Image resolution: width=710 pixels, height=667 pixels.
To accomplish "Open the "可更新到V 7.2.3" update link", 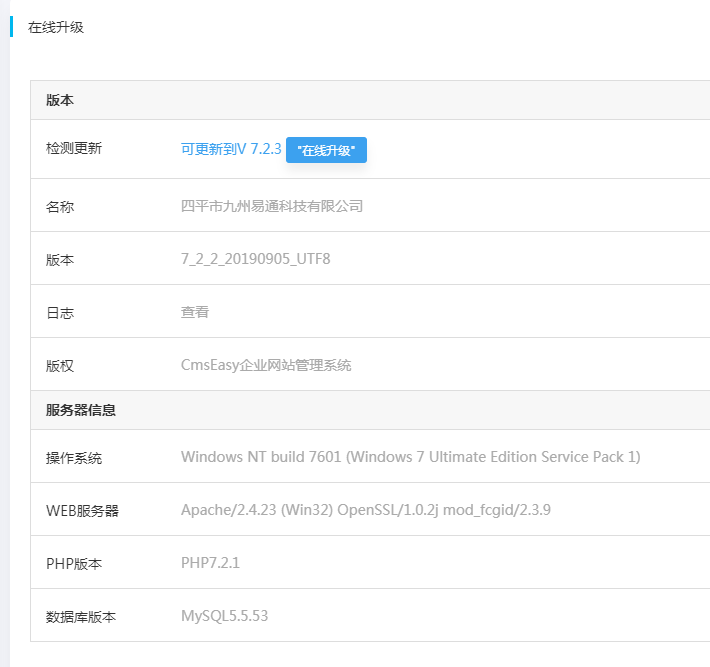I will 231,149.
